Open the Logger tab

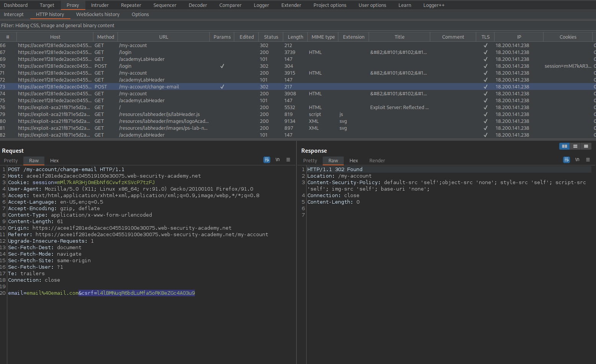[261, 5]
